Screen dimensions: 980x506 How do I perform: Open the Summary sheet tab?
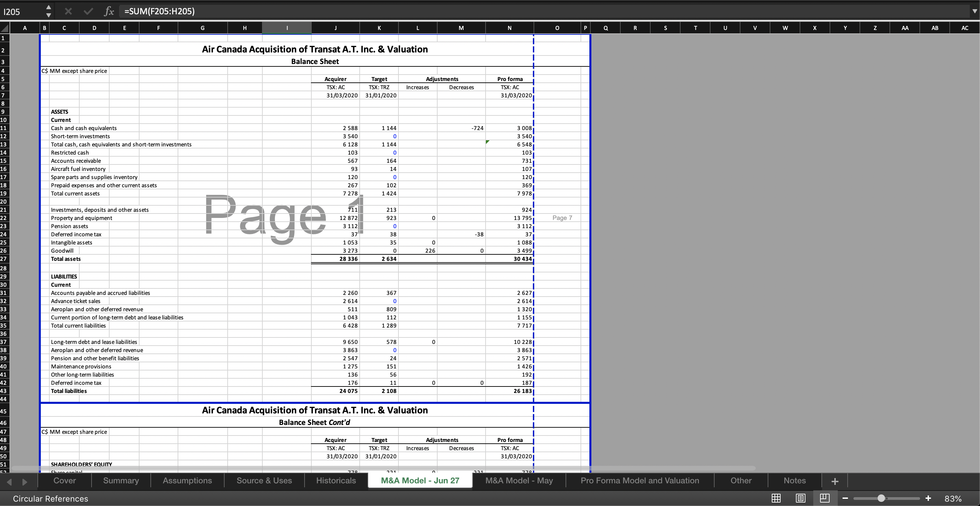[x=120, y=480]
